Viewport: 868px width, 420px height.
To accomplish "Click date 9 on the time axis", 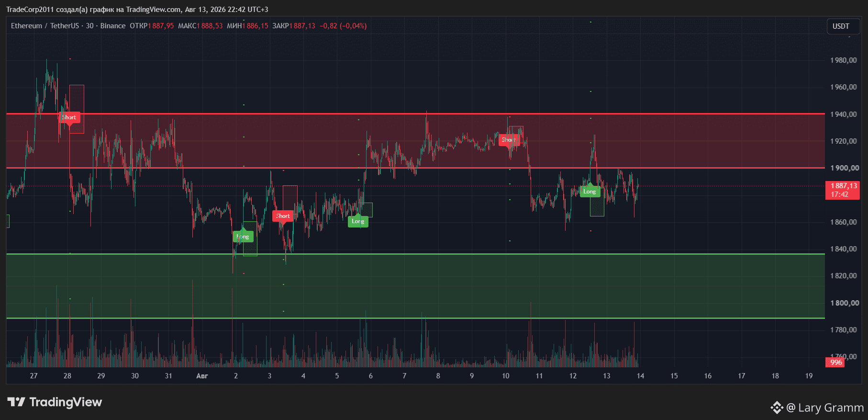I will (x=472, y=376).
